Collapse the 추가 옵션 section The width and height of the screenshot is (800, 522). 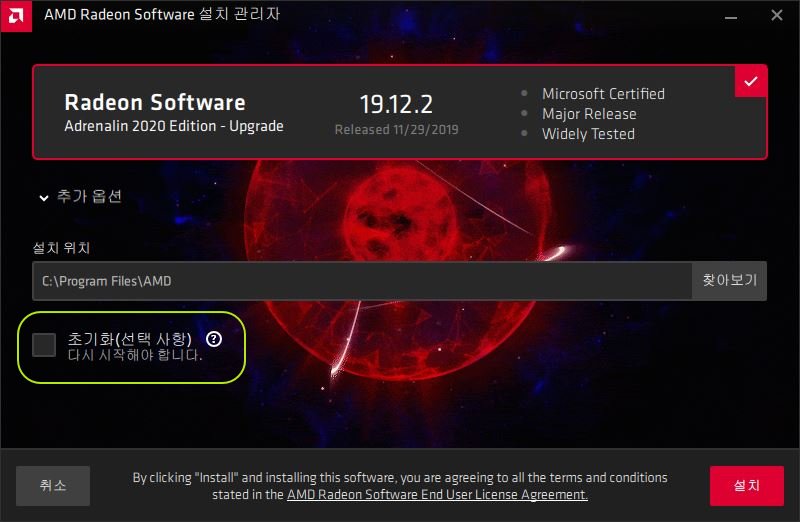(x=81, y=196)
